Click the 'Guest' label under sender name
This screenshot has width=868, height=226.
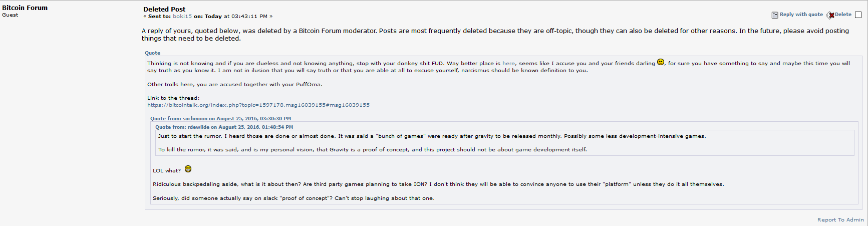pos(10,15)
